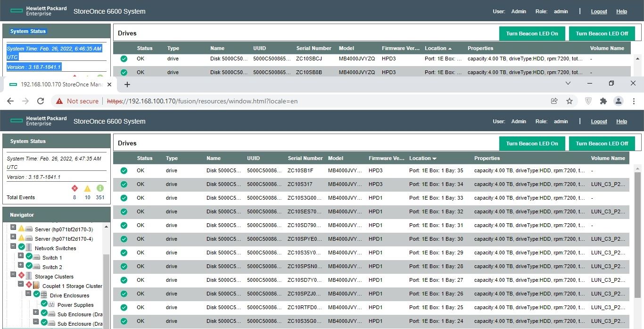Image resolution: width=644 pixels, height=329 pixels.
Task: Expand the Switch 1 node
Action: point(21,256)
